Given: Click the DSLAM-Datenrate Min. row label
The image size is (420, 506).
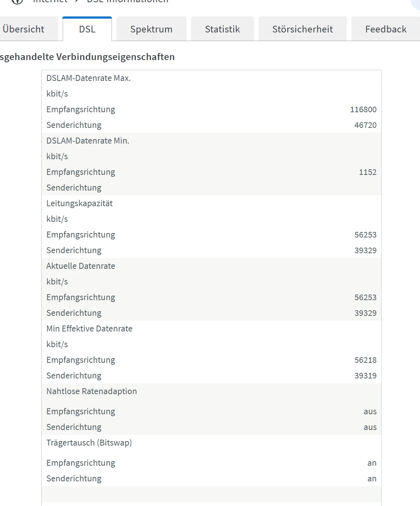Looking at the screenshot, I should coord(88,141).
